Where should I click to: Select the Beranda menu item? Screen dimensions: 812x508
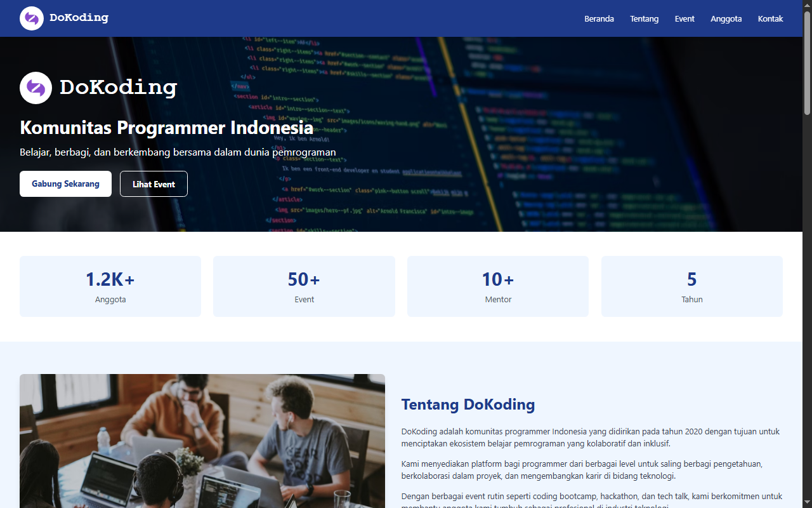[x=599, y=18]
